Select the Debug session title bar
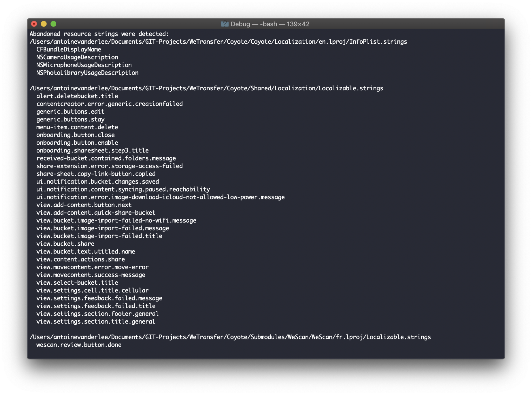The width and height of the screenshot is (532, 395). point(265,24)
